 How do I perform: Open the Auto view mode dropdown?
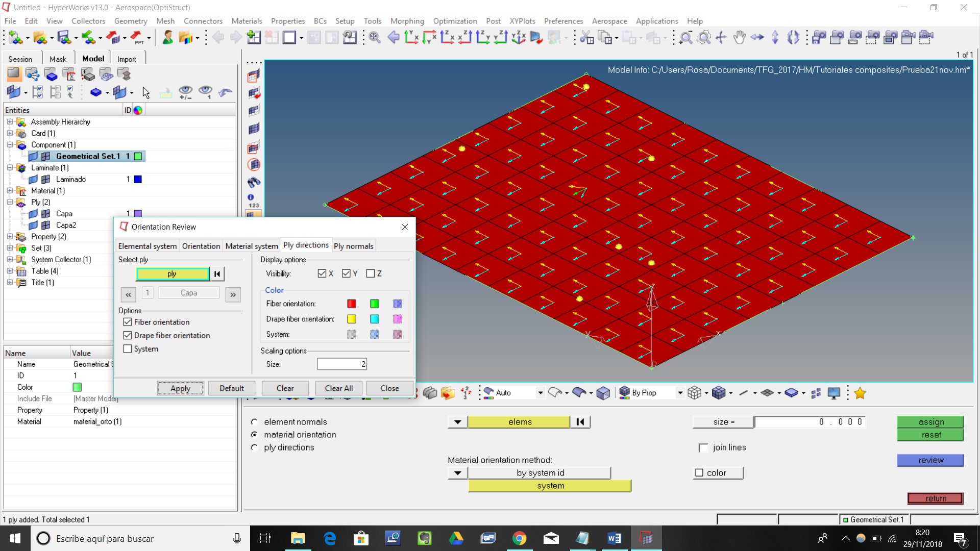coord(540,392)
